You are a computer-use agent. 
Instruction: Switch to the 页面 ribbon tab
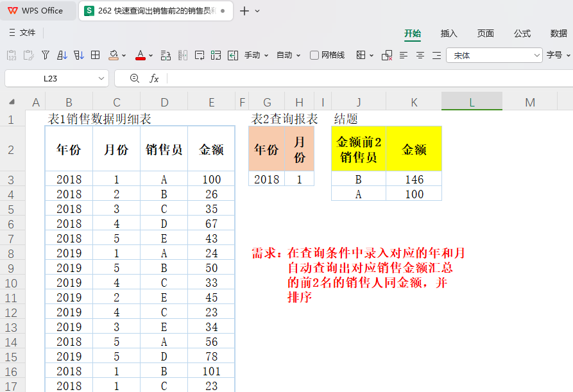(485, 33)
